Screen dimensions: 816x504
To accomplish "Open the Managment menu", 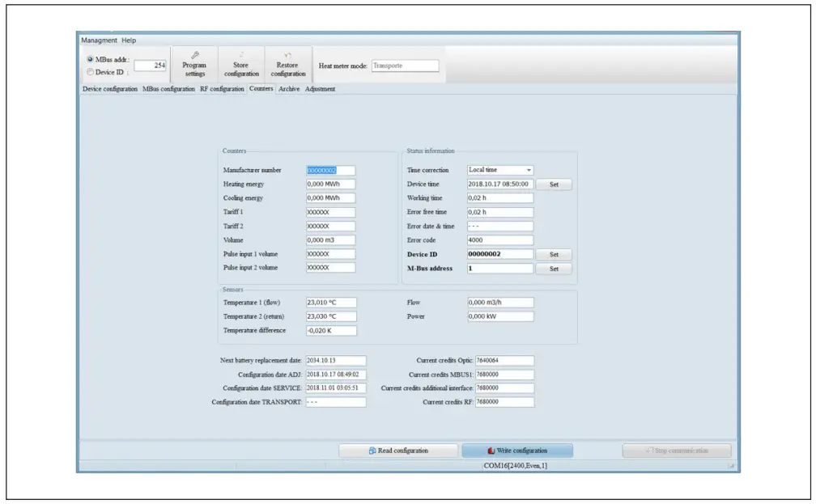I will 99,40.
